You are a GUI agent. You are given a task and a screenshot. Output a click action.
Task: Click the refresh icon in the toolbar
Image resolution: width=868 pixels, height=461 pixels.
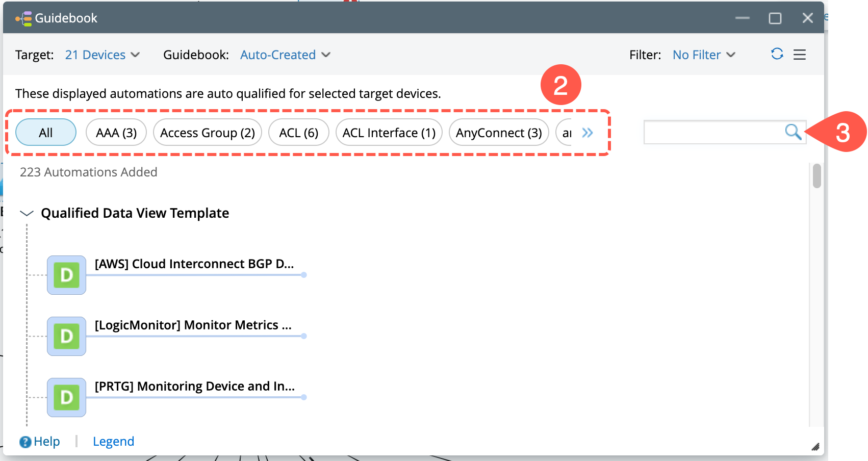(x=777, y=54)
